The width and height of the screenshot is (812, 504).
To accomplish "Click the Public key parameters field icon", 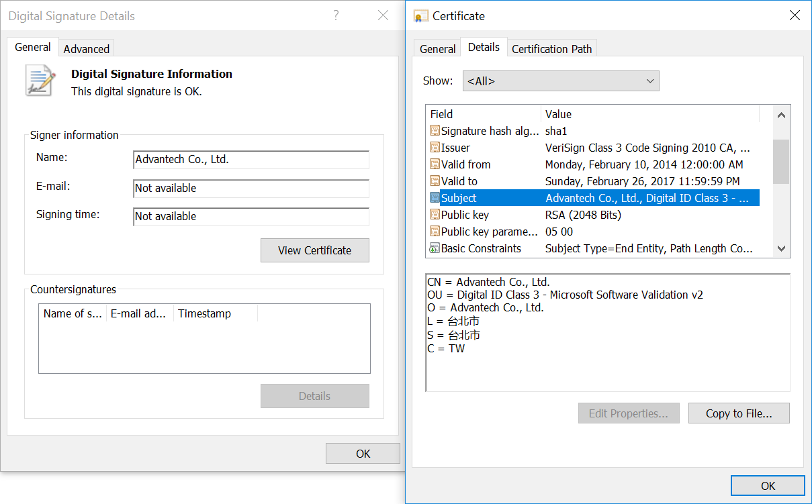I will 435,232.
